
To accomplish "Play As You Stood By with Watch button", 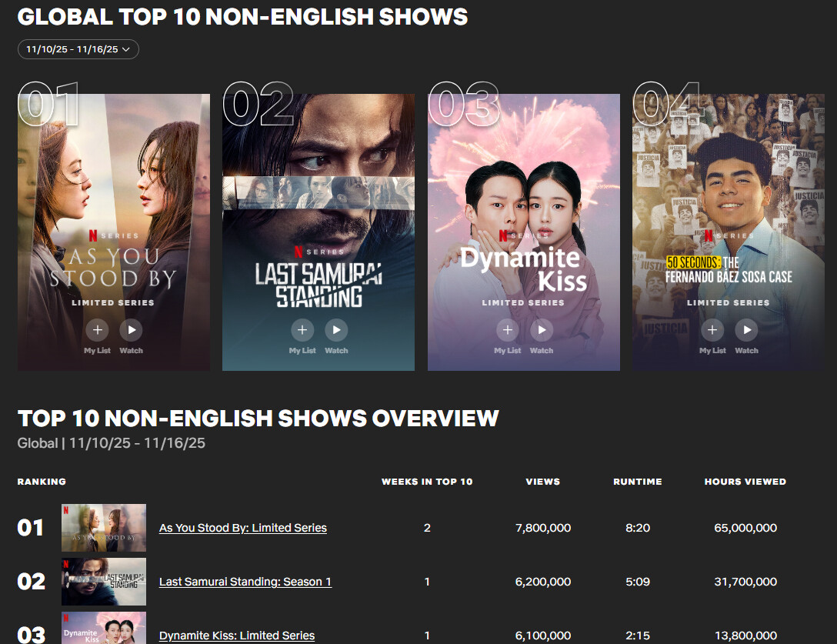I will [132, 330].
